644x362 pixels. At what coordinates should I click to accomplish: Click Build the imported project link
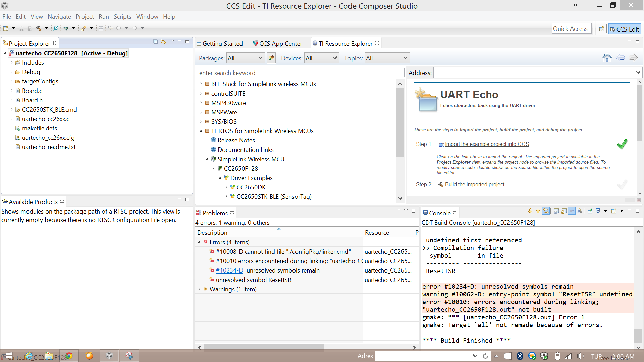(x=475, y=185)
